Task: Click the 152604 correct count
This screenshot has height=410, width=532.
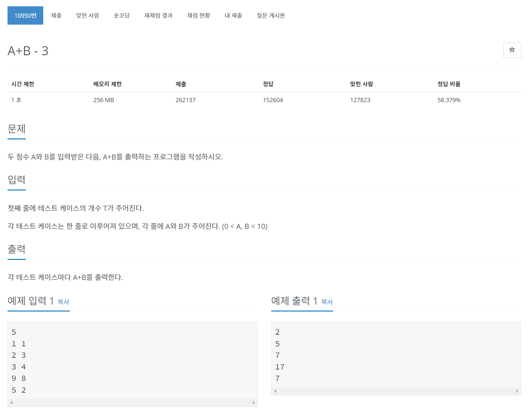Action: point(273,100)
